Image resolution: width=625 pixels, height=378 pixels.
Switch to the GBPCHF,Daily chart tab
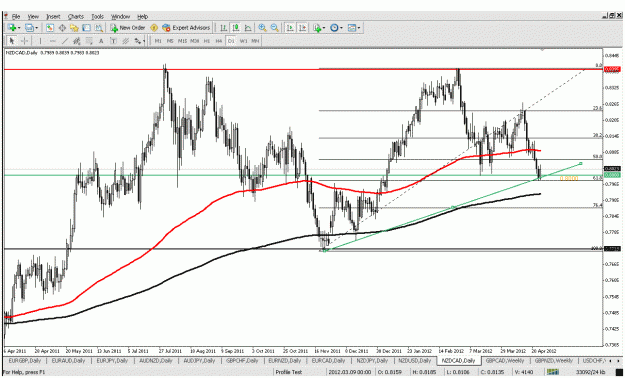pyautogui.click(x=243, y=360)
